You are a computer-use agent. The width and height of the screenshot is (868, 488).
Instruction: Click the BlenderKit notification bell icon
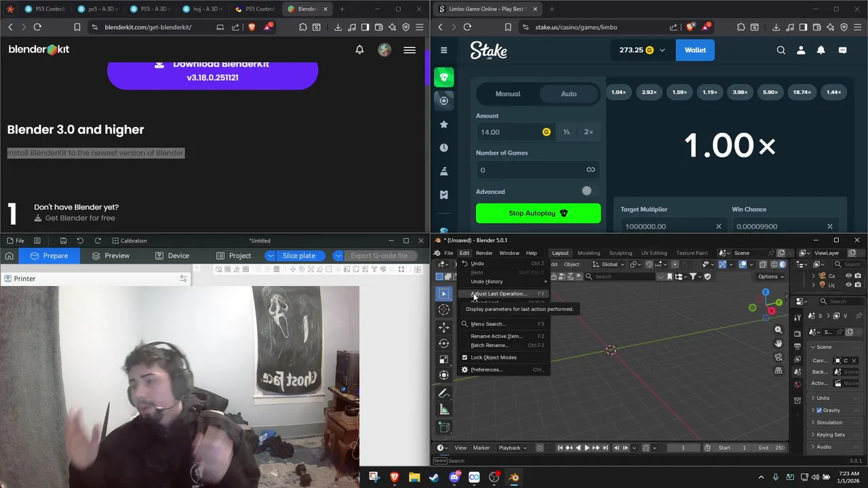pos(359,49)
